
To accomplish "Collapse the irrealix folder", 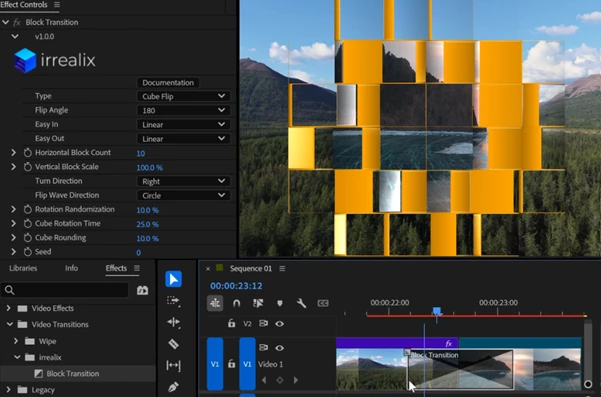I will pos(17,357).
